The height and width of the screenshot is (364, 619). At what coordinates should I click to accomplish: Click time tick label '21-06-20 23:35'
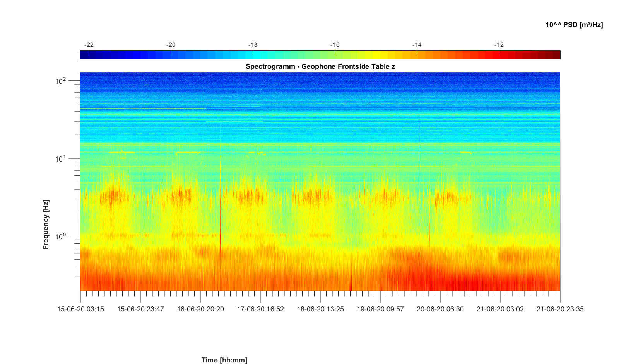[560, 309]
